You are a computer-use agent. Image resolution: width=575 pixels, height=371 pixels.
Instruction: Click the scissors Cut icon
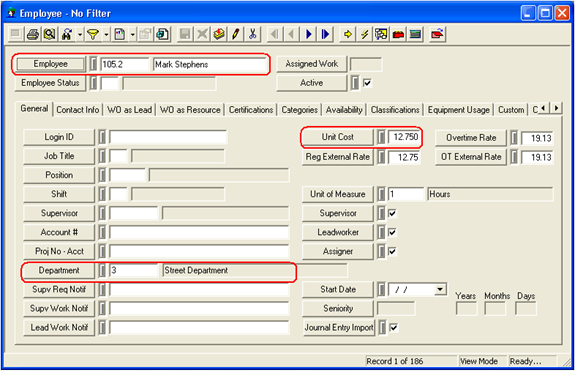tap(253, 34)
